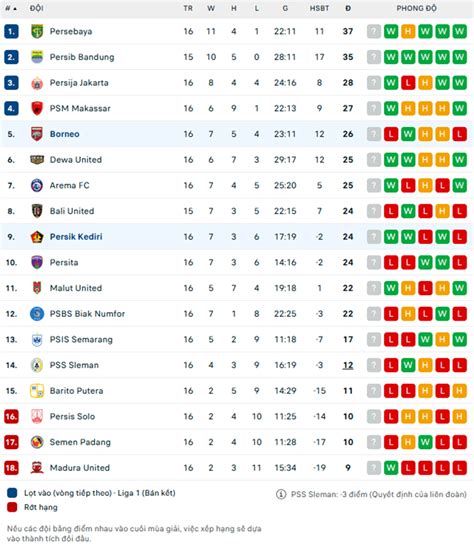The height and width of the screenshot is (547, 474).
Task: Click the ĐỘI column header
Action: 37,8
